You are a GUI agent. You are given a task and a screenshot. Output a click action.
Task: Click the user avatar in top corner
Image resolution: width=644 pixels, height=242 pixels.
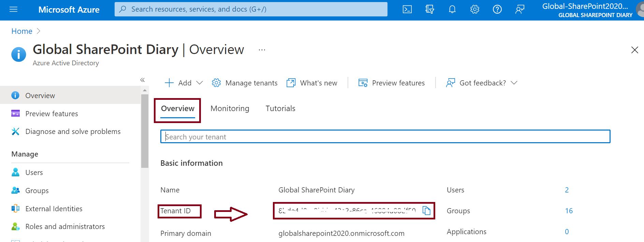(640, 9)
